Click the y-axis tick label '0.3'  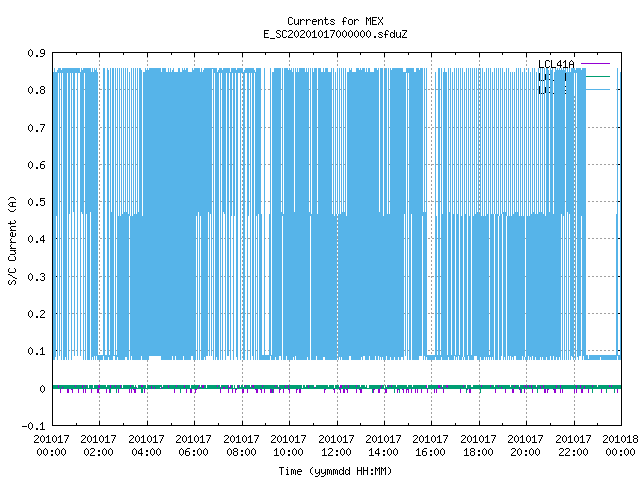(36, 277)
